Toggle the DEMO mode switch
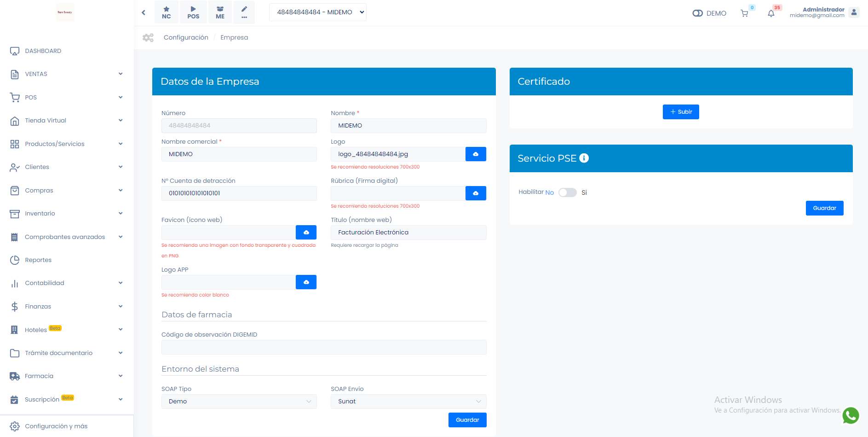The height and width of the screenshot is (437, 868). click(x=697, y=13)
